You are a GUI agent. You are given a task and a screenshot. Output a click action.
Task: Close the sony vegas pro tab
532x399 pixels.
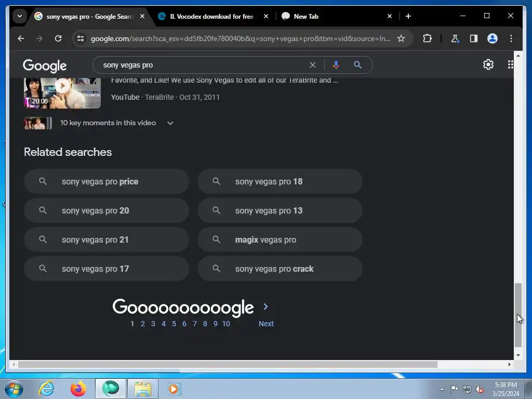click(x=142, y=16)
